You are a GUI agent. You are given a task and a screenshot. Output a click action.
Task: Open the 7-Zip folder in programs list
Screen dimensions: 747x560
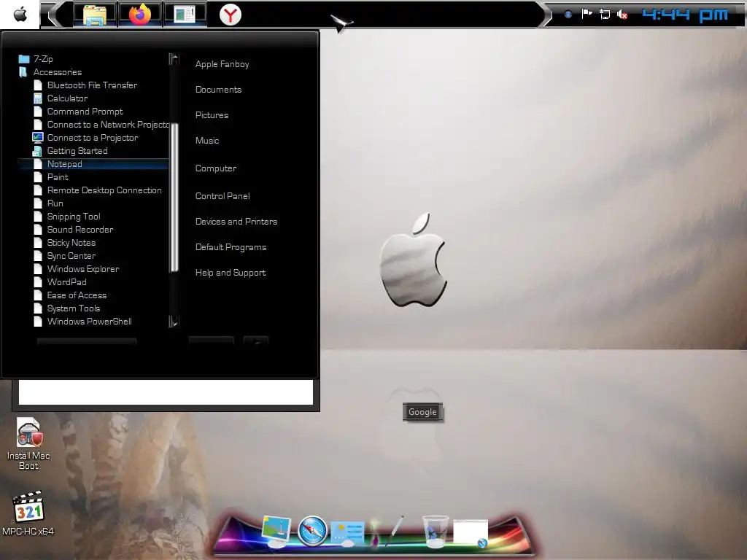pos(43,59)
